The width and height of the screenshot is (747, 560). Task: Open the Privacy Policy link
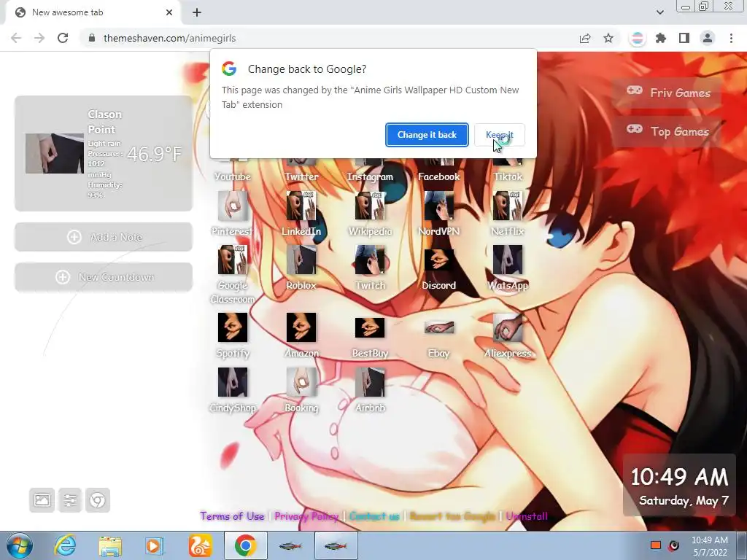[x=306, y=516]
